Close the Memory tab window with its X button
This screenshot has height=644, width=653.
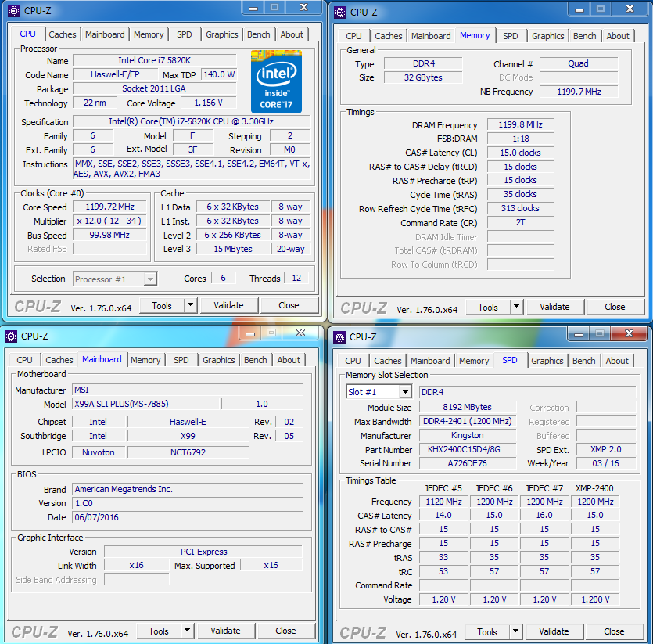click(630, 9)
